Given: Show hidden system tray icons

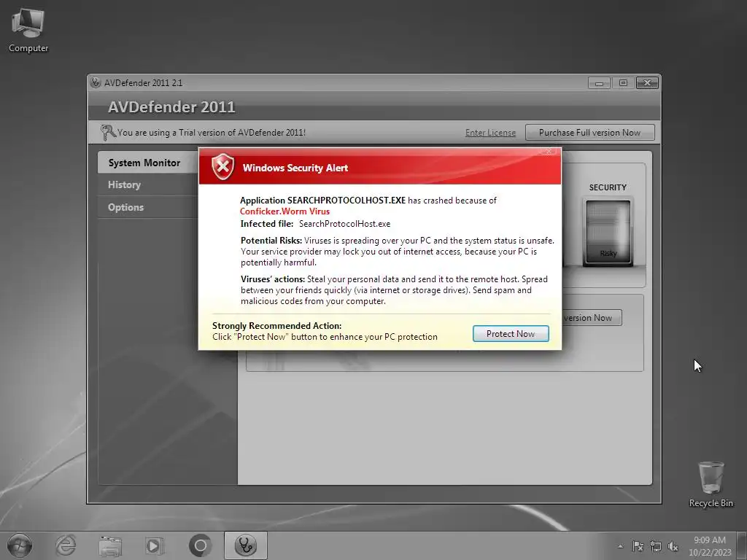Looking at the screenshot, I should tap(620, 546).
